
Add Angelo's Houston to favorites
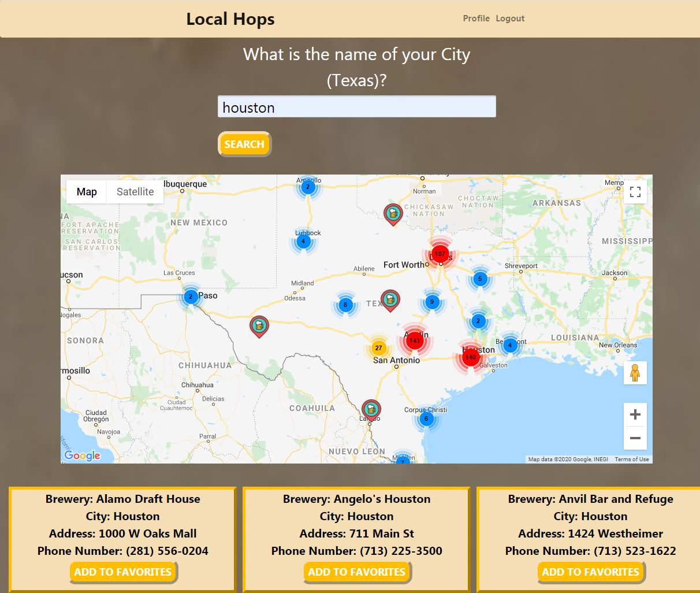pos(357,572)
